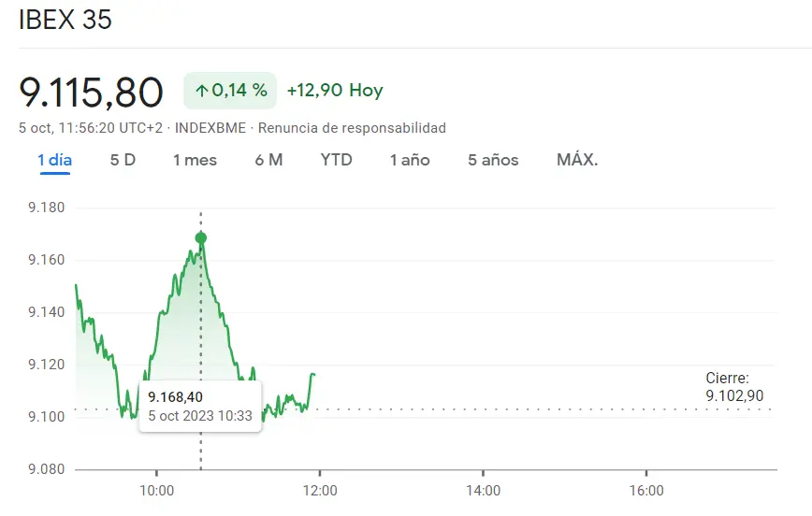
Task: Open the Renuncia de responsabilidad link
Action: [352, 128]
